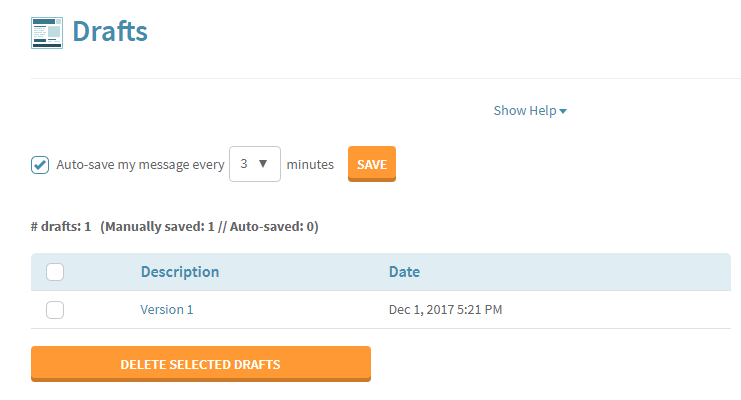This screenshot has width=741, height=400.
Task: Click the Drafts page icon
Action: [x=47, y=33]
